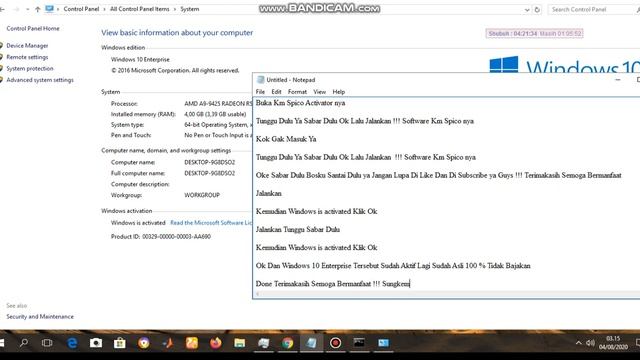Click Notepad title bar icon
This screenshot has height=360, width=640.
(x=260, y=80)
